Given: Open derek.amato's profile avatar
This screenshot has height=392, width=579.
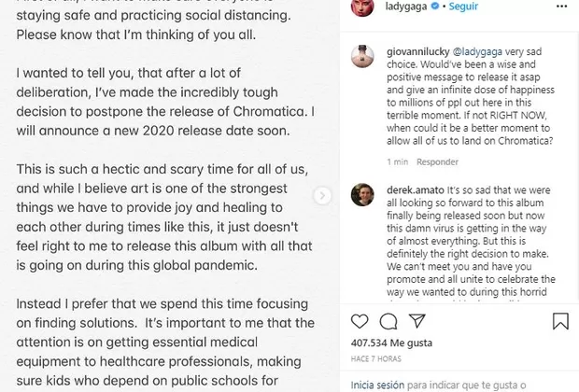Looking at the screenshot, I should 361,193.
